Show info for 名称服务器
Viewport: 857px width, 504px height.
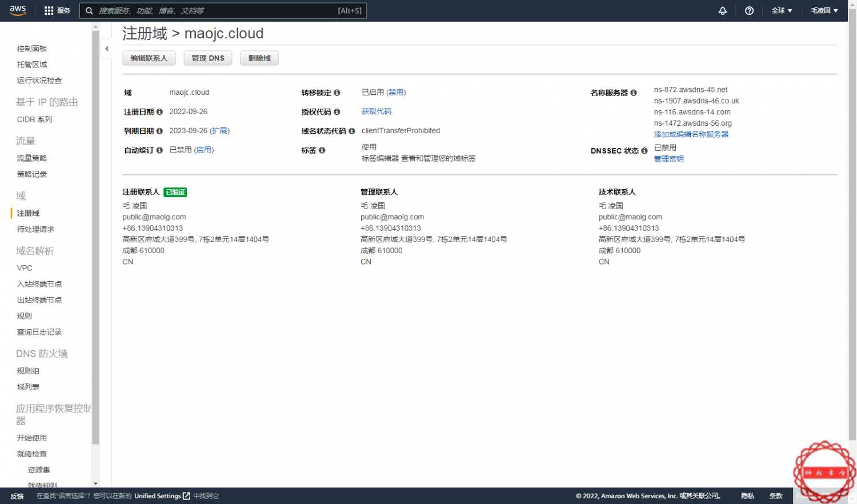[634, 93]
